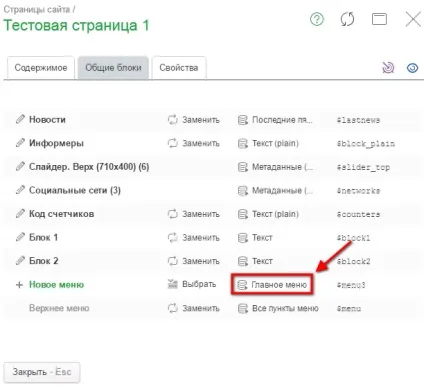Screen dimensions: 424x391
Task: Click the Страницы сайта breadcrumb
Action: [x=37, y=9]
